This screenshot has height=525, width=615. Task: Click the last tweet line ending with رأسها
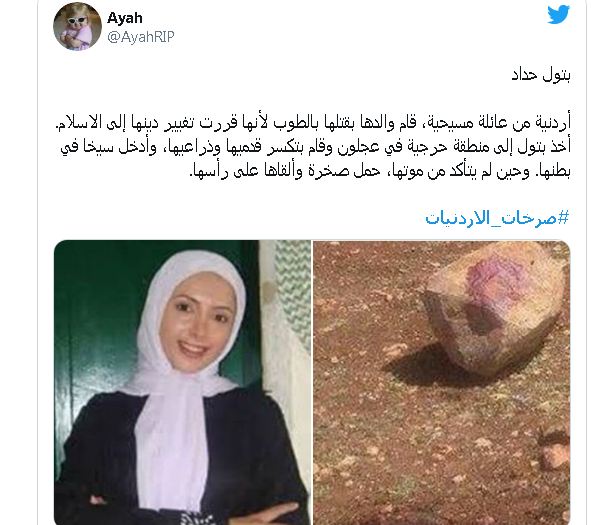[380, 171]
